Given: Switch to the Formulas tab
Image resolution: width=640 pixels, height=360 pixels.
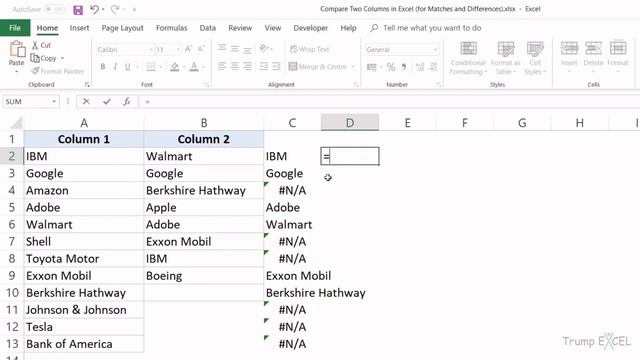Looking at the screenshot, I should click(x=171, y=28).
